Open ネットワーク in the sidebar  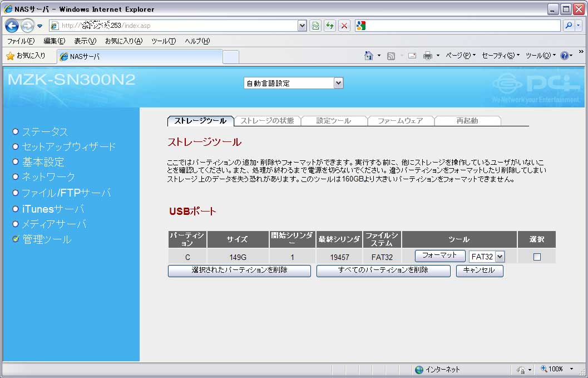(48, 176)
